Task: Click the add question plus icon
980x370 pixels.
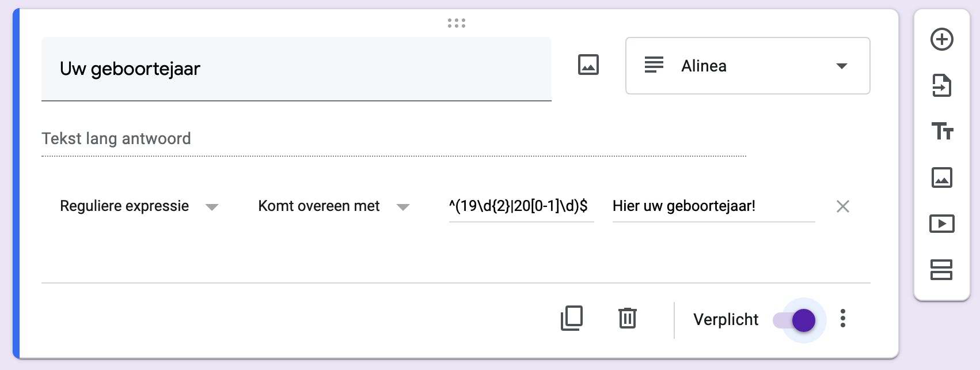Action: (x=942, y=40)
